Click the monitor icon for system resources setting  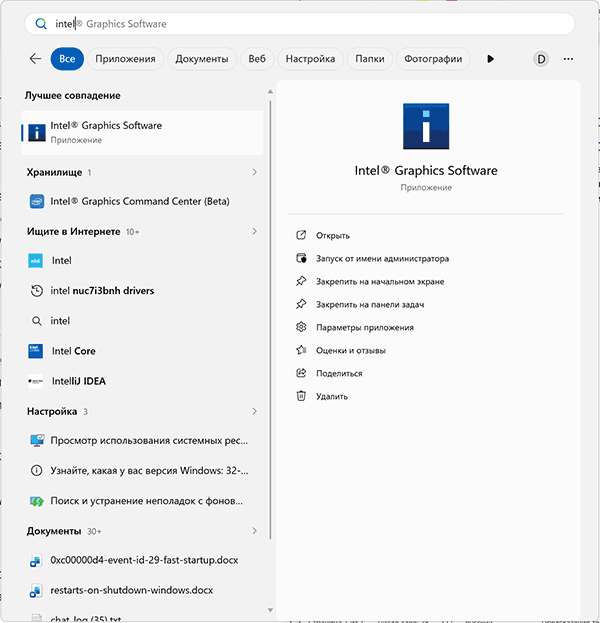37,441
